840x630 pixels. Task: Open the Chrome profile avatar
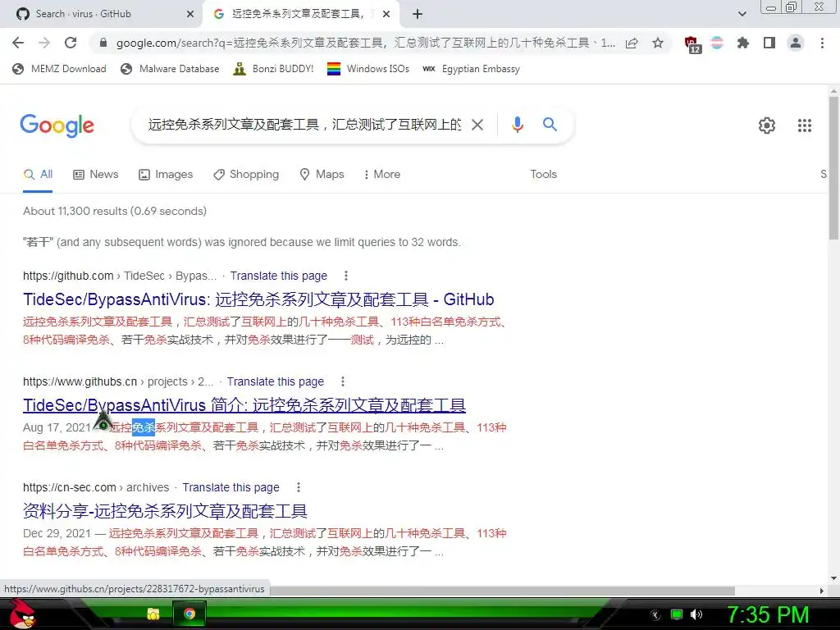click(x=796, y=43)
